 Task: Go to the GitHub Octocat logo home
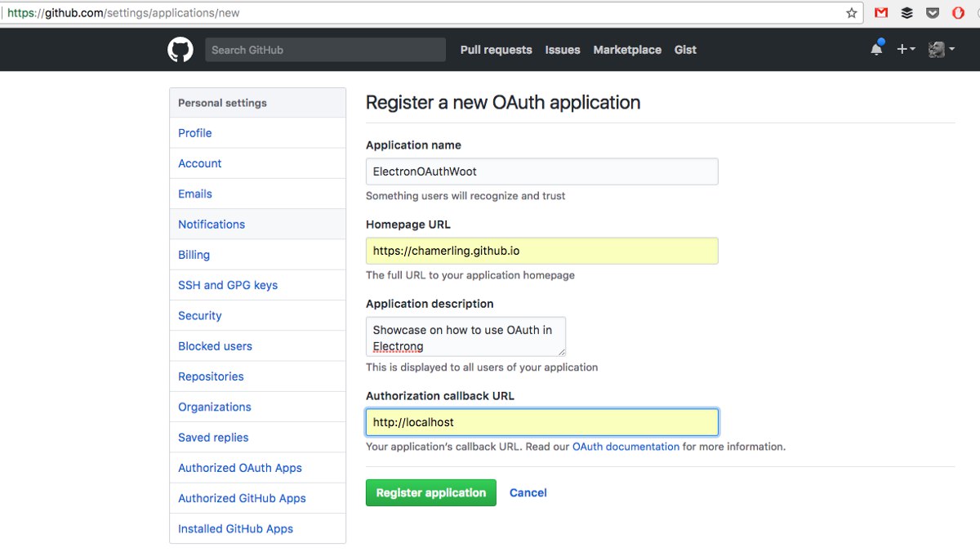pyautogui.click(x=180, y=50)
